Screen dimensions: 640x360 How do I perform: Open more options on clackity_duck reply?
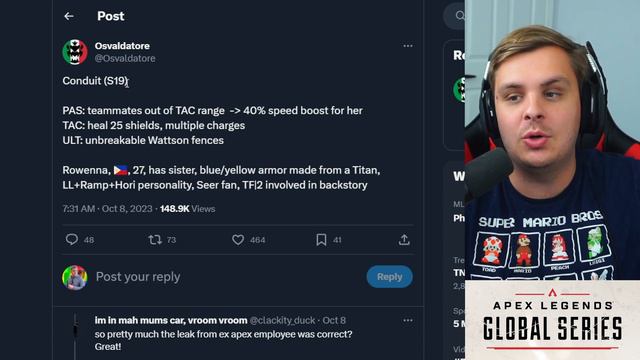tap(408, 320)
